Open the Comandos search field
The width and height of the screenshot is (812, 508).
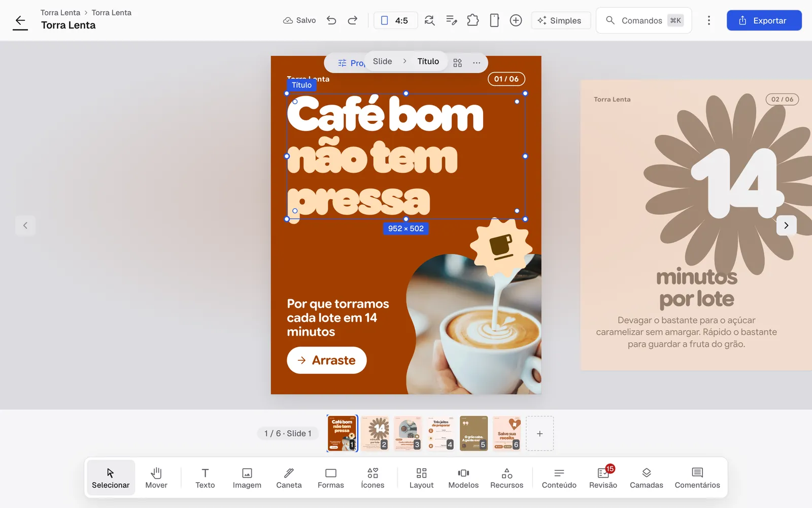click(644, 20)
